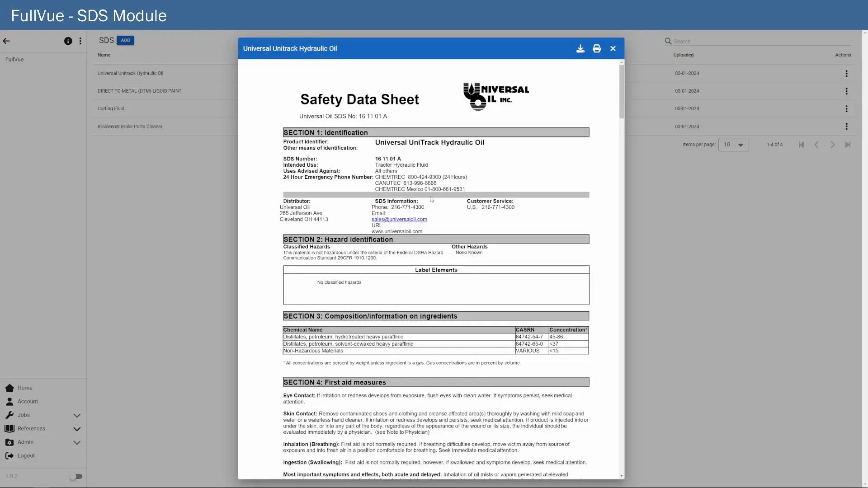Click the Safety Data Sheet title

tap(359, 99)
